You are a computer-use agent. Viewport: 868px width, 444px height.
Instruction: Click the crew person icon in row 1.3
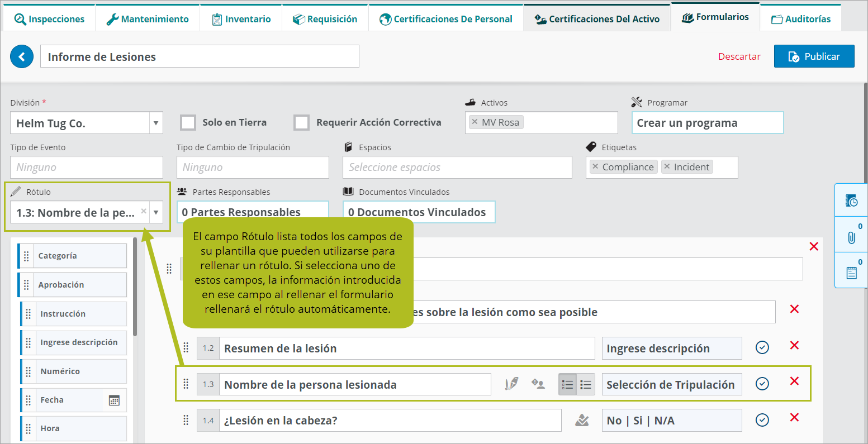[538, 384]
